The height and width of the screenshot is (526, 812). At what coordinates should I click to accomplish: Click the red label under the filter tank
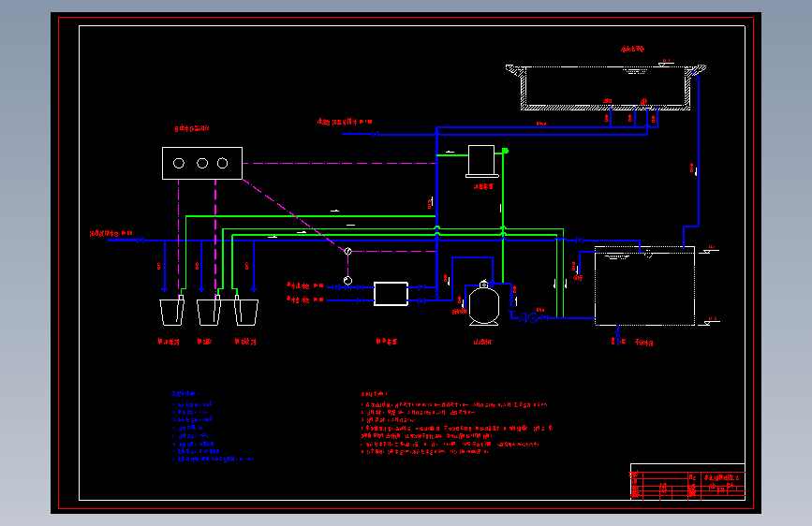tap(482, 342)
